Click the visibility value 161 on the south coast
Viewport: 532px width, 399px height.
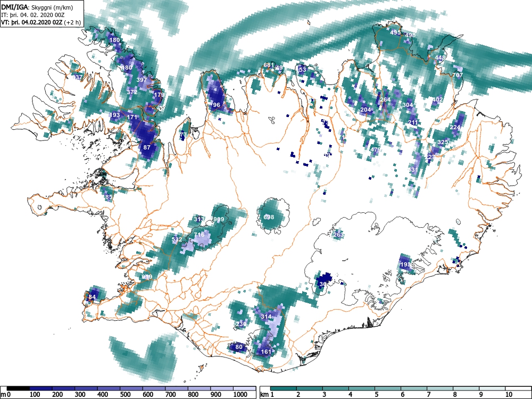(x=266, y=352)
